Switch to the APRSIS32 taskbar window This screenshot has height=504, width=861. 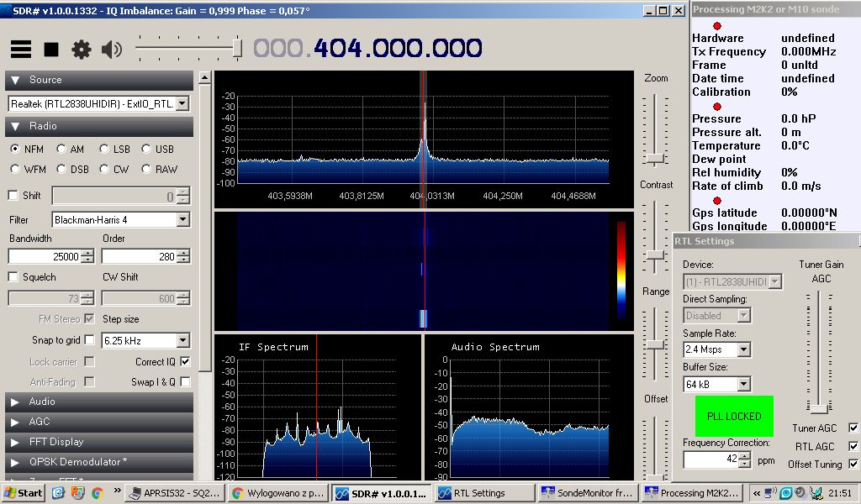176,493
